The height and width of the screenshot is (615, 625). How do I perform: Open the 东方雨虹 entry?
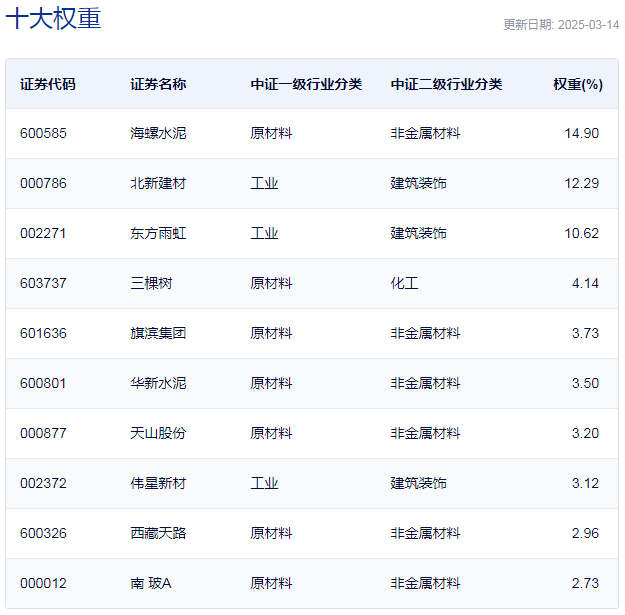pos(158,233)
